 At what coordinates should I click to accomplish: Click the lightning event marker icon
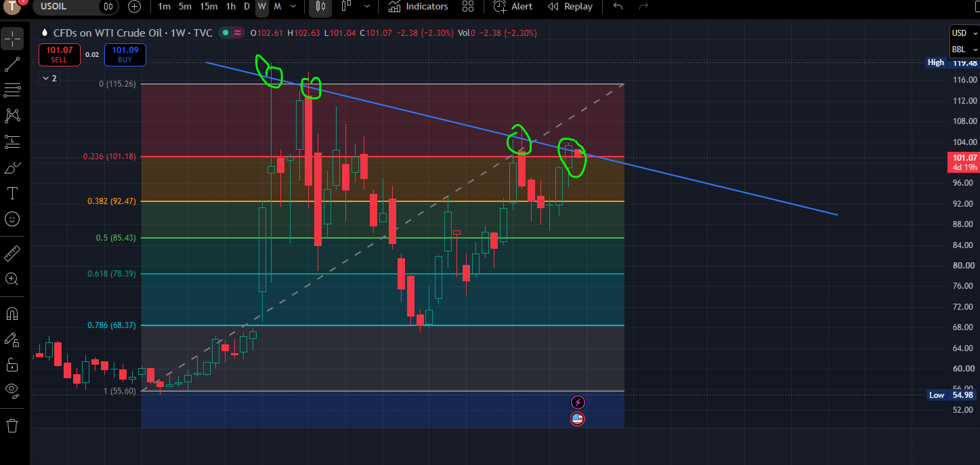coord(578,402)
